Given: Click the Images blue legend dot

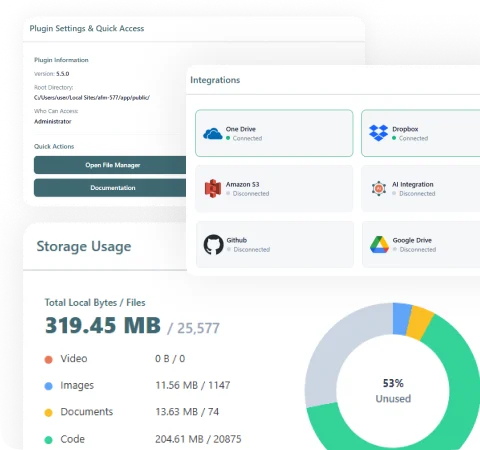Looking at the screenshot, I should [48, 386].
